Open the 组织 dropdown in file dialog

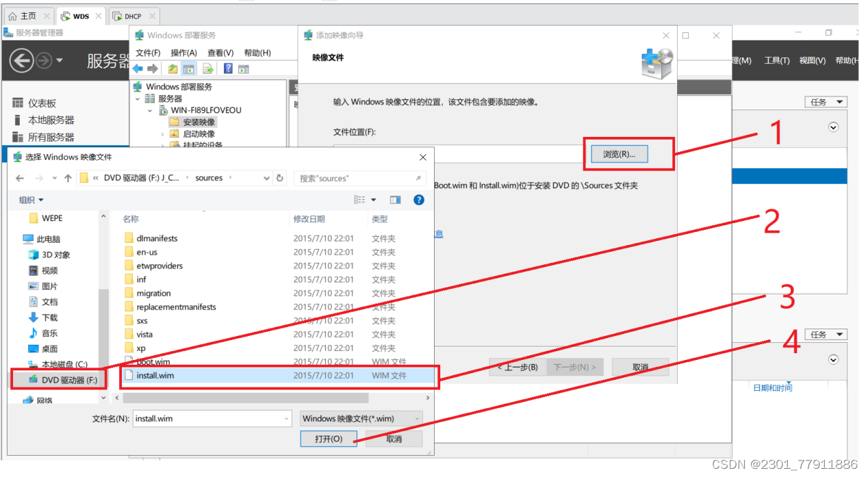(x=31, y=200)
